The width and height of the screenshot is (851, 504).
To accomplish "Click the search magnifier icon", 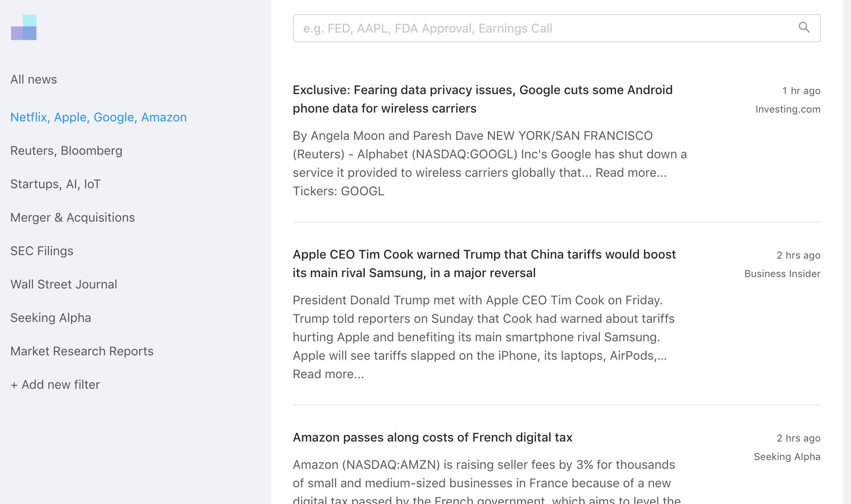I will (x=804, y=28).
